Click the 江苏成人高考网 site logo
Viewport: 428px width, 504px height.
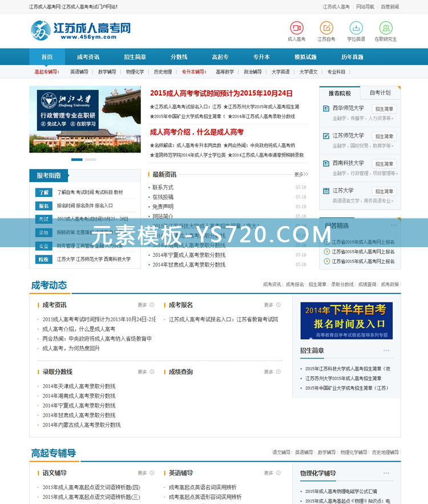tap(80, 30)
